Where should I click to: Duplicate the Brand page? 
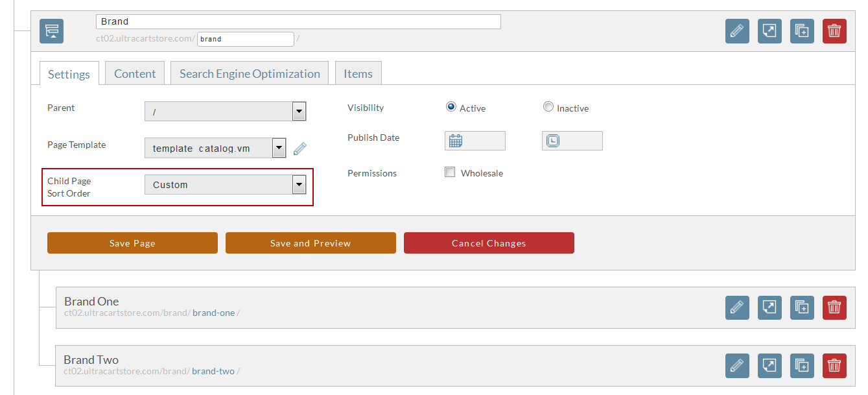[802, 31]
